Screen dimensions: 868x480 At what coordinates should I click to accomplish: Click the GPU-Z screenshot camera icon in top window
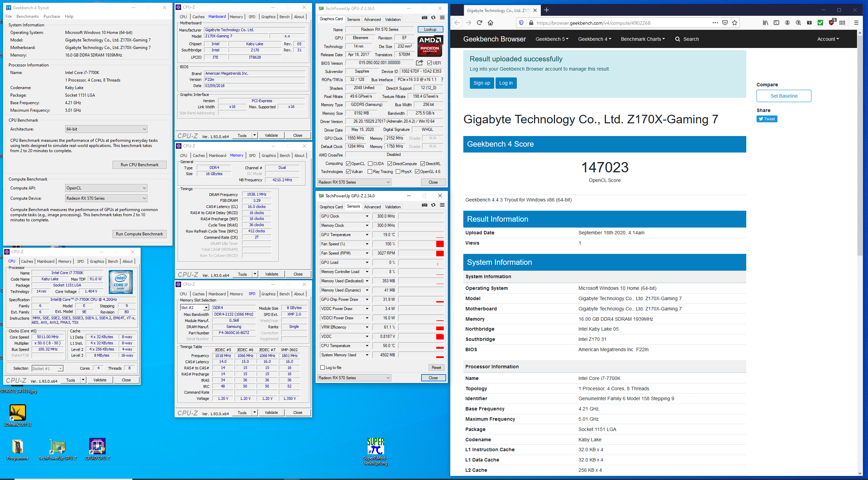(x=425, y=18)
